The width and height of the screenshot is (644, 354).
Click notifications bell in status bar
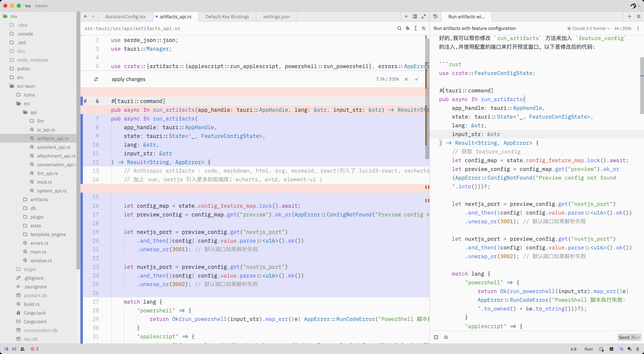638,349
